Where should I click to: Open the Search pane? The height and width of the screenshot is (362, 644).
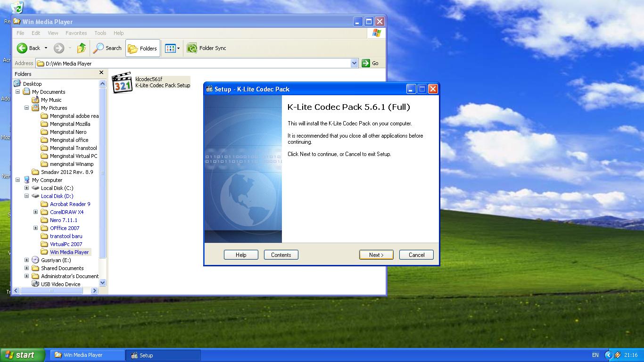tap(107, 48)
